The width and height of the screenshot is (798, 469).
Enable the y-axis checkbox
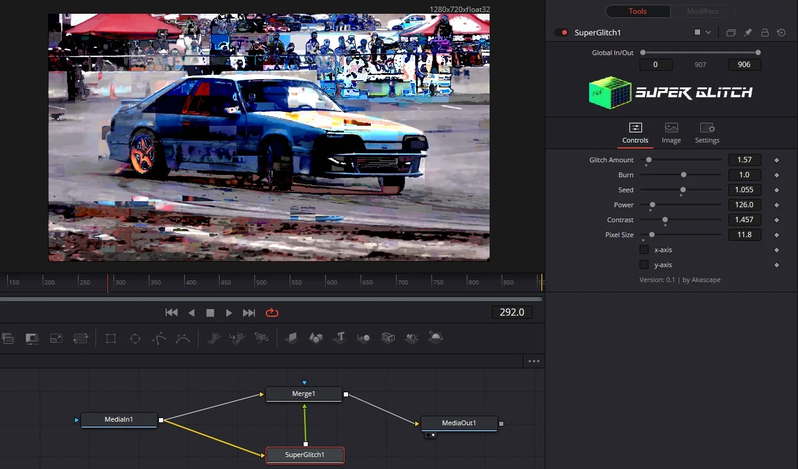pos(644,264)
